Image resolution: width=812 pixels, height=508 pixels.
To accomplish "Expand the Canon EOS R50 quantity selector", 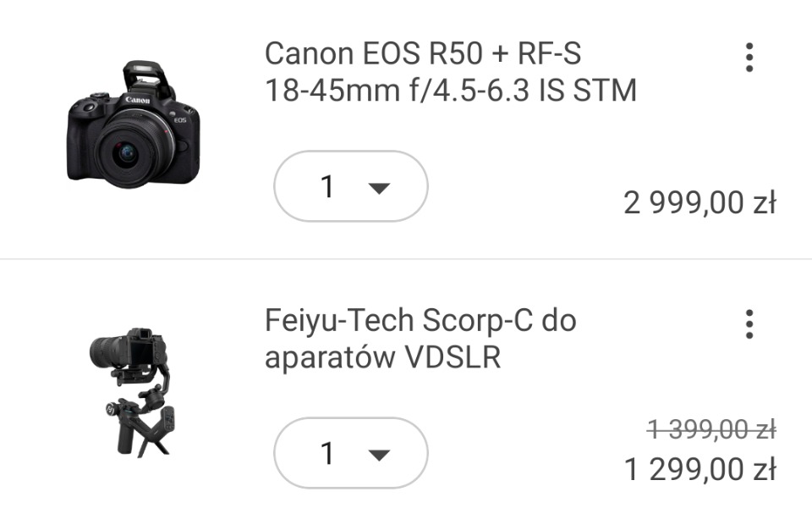I will (350, 186).
